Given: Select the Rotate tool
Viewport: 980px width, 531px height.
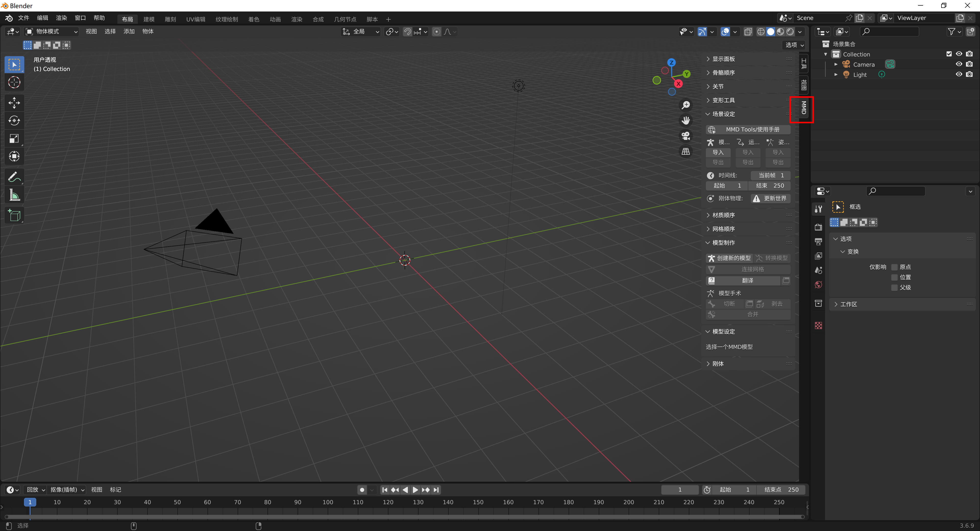Looking at the screenshot, I should click(x=14, y=121).
